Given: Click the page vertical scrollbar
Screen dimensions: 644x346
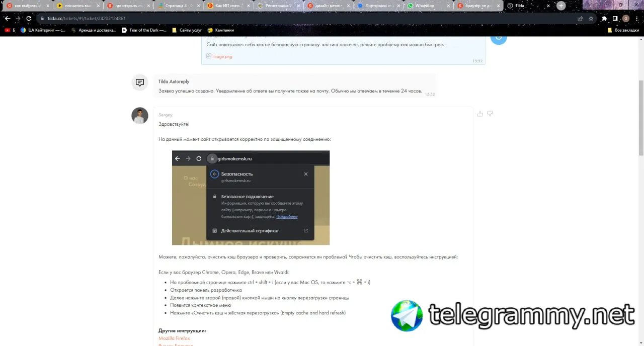Looking at the screenshot, I should 641,118.
